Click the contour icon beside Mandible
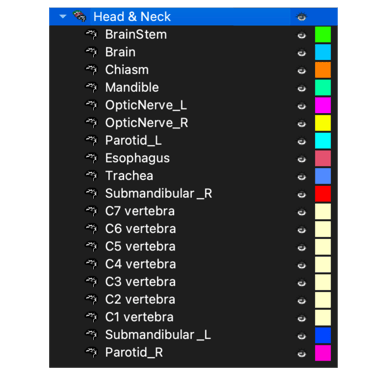This screenshot has width=382, height=384. pos(91,87)
